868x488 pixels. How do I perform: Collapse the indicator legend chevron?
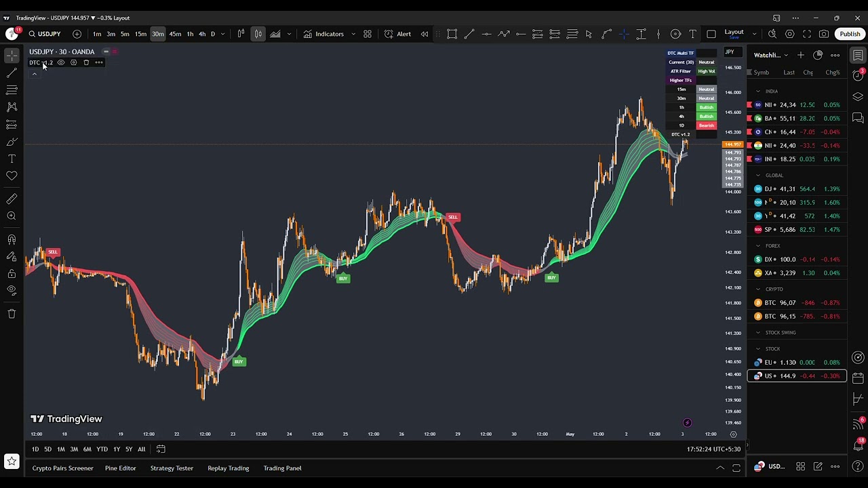[x=35, y=74]
